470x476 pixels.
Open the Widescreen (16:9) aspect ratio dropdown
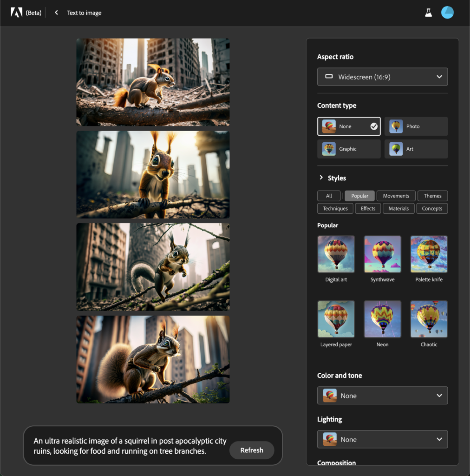coord(382,77)
